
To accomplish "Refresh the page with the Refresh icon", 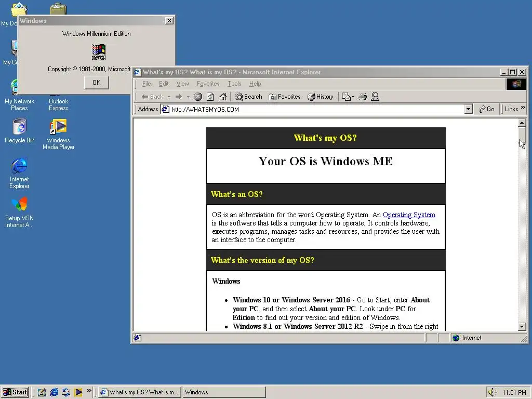I will (x=210, y=97).
